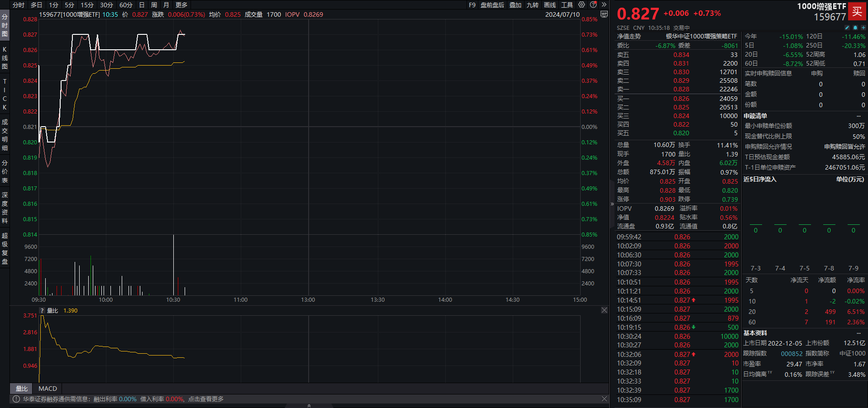Viewport: 868px width, 408px height.
Task: Close the 量比 indicator sub-panel
Action: [604, 310]
